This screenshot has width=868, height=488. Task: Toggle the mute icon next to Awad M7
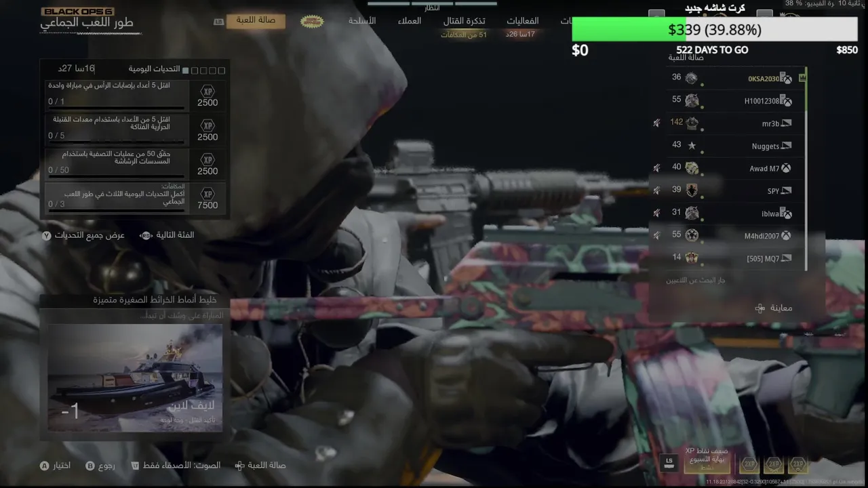pyautogui.click(x=656, y=167)
